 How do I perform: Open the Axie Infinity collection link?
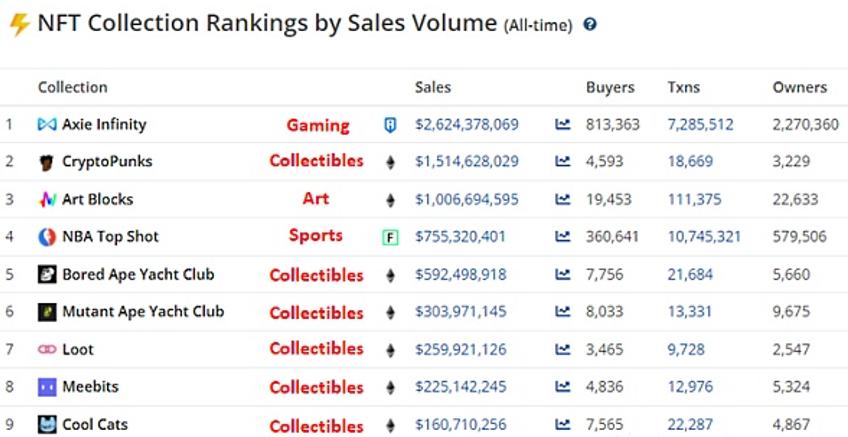[104, 125]
